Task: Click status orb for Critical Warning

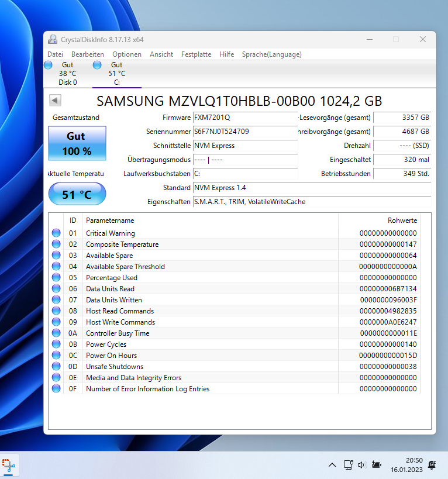Action: pyautogui.click(x=56, y=233)
